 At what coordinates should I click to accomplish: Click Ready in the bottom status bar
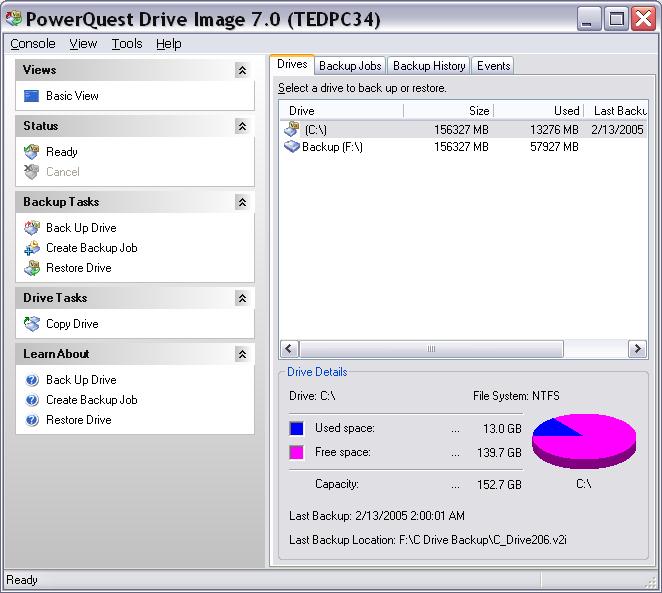click(22, 580)
